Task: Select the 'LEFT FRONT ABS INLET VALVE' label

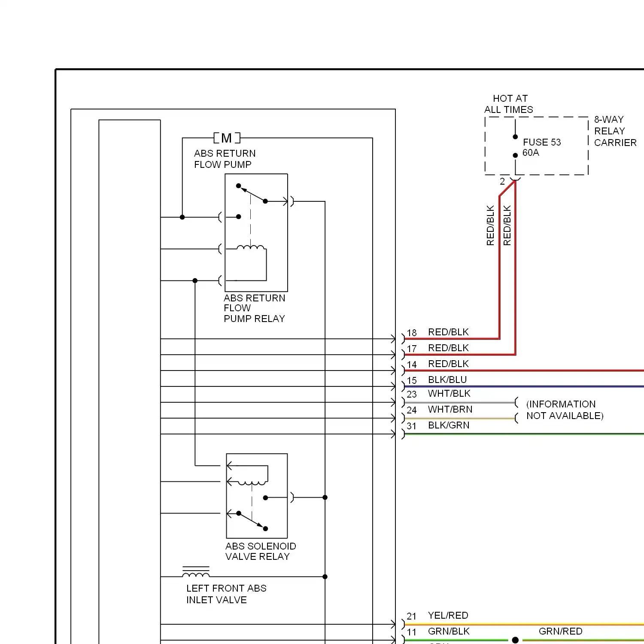Action: pyautogui.click(x=226, y=594)
